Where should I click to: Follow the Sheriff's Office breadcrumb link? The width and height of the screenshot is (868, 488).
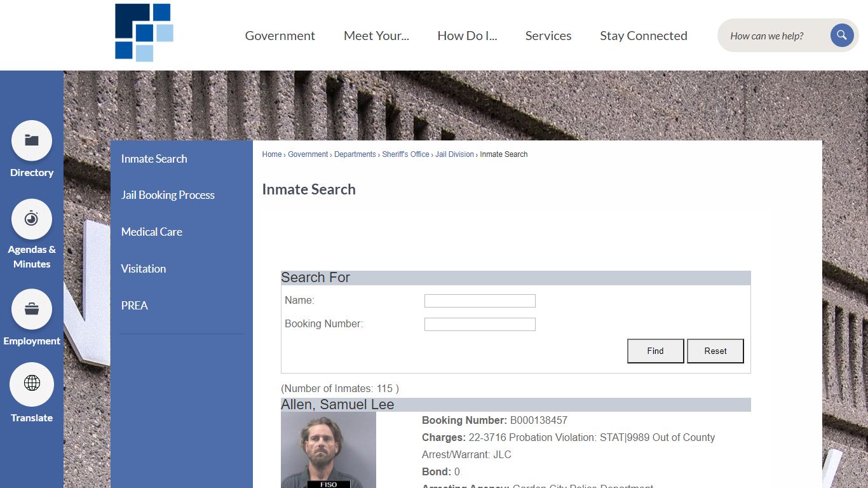(x=406, y=154)
